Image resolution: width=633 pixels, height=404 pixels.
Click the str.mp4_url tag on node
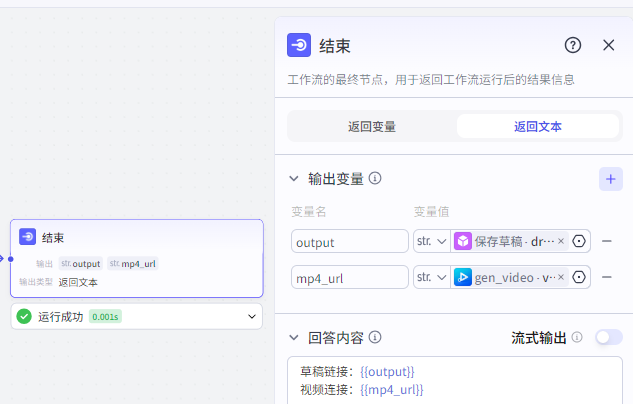tap(132, 264)
